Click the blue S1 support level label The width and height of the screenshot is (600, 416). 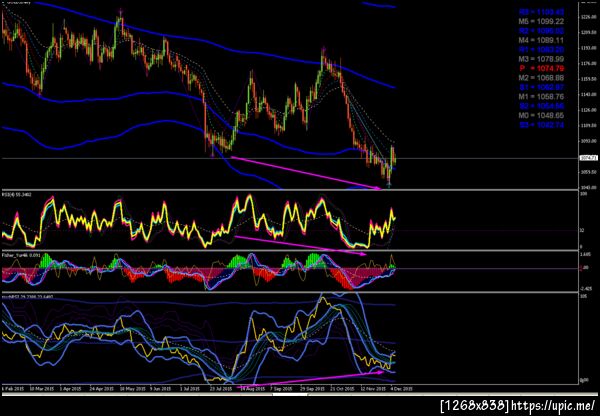pyautogui.click(x=541, y=87)
